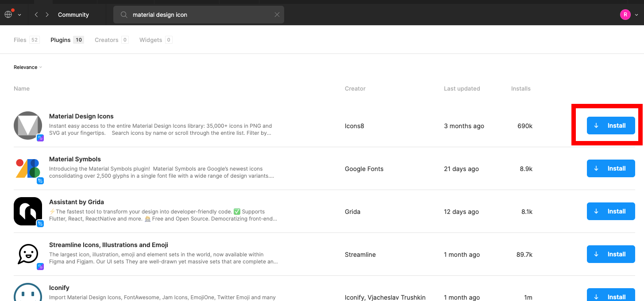
Task: Open the Relevance sort dropdown
Action: pos(28,67)
